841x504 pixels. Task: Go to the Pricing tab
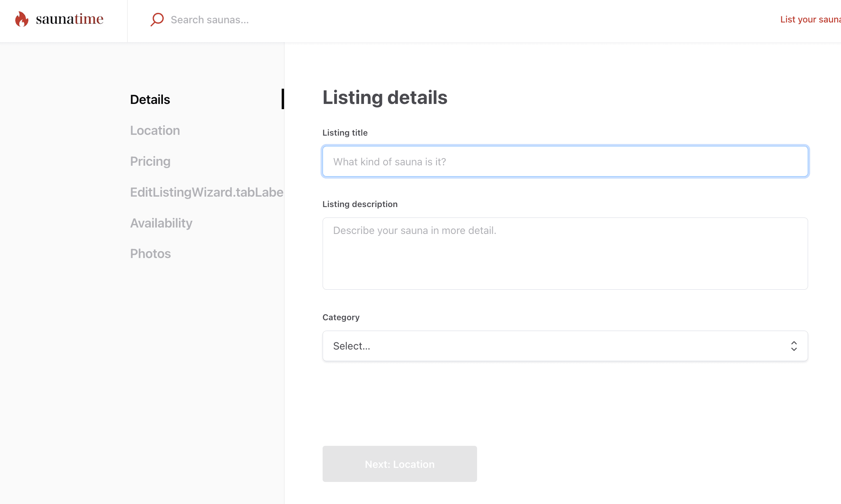click(x=150, y=161)
